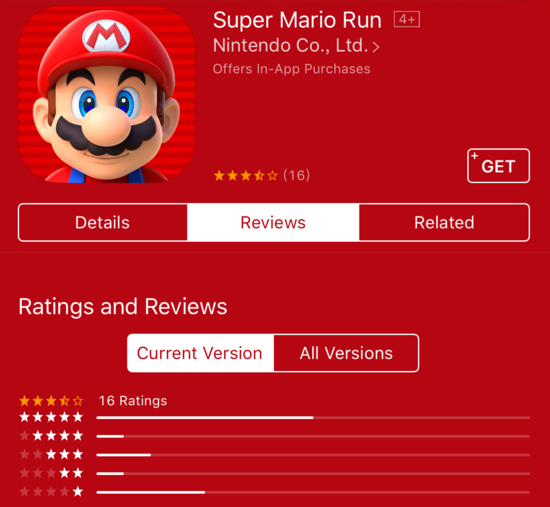Click the three-star rating row icons
This screenshot has height=507, width=550.
51,454
